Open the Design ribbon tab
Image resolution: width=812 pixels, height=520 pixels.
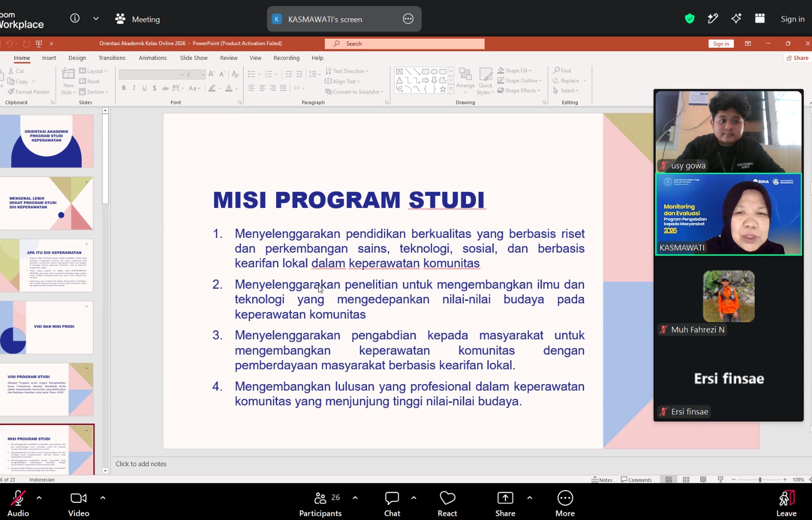pyautogui.click(x=77, y=58)
